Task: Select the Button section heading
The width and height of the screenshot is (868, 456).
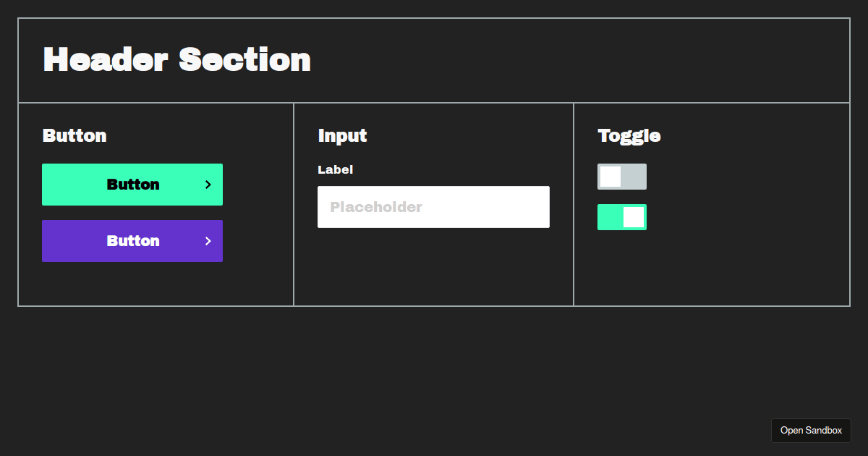Action: coord(75,135)
